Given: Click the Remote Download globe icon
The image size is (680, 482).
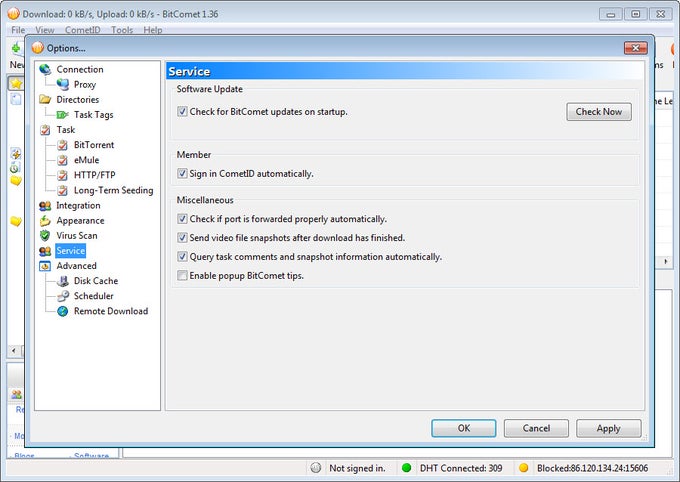Looking at the screenshot, I should pyautogui.click(x=62, y=311).
